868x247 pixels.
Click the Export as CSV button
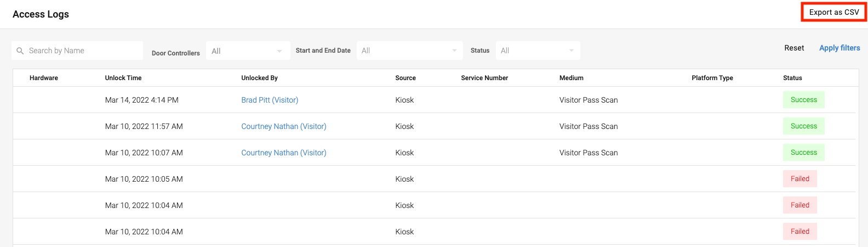pyautogui.click(x=833, y=12)
